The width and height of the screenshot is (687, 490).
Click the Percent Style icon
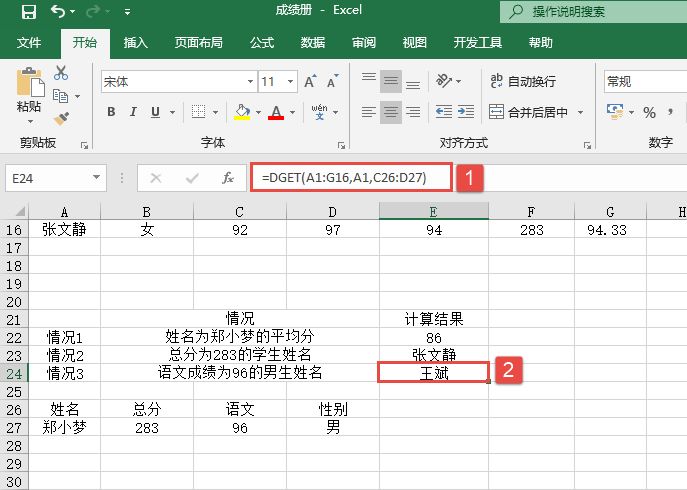coord(649,113)
